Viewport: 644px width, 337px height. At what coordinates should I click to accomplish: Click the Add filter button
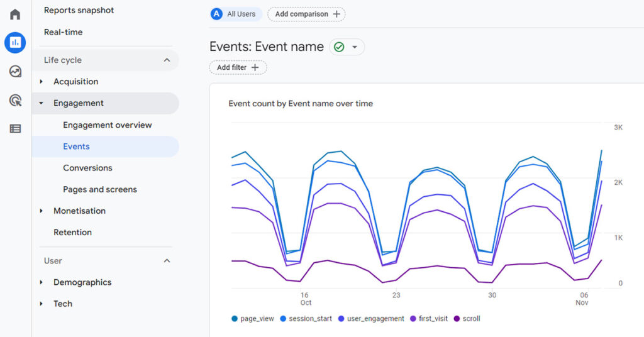tap(238, 67)
